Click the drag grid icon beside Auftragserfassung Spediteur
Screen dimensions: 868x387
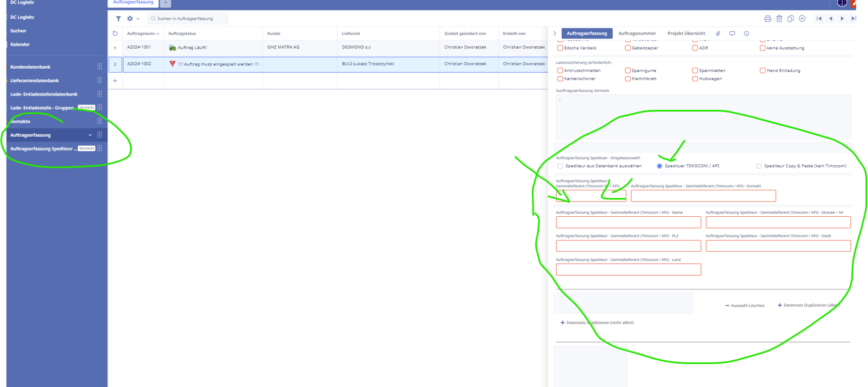[99, 149]
